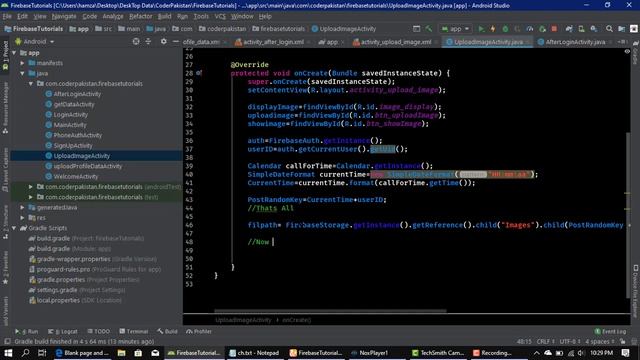
Task: Open the app run configuration dropdown
Action: click(x=456, y=29)
